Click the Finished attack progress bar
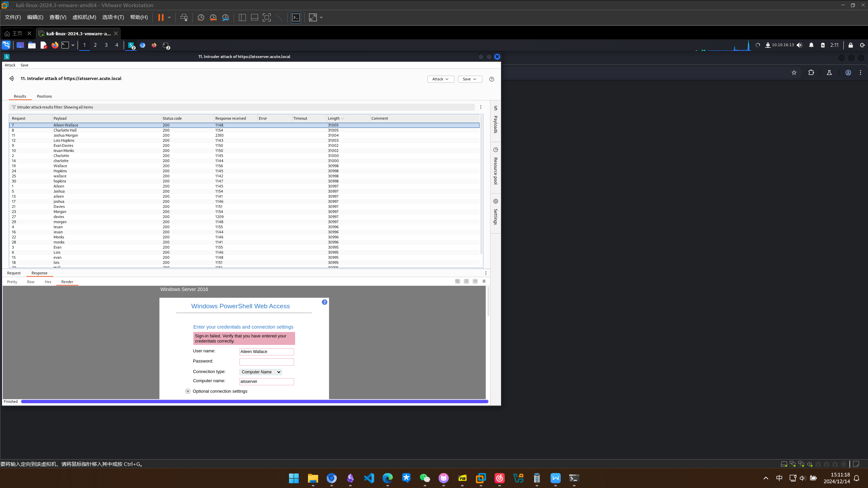Image resolution: width=868 pixels, height=488 pixels. click(254, 402)
